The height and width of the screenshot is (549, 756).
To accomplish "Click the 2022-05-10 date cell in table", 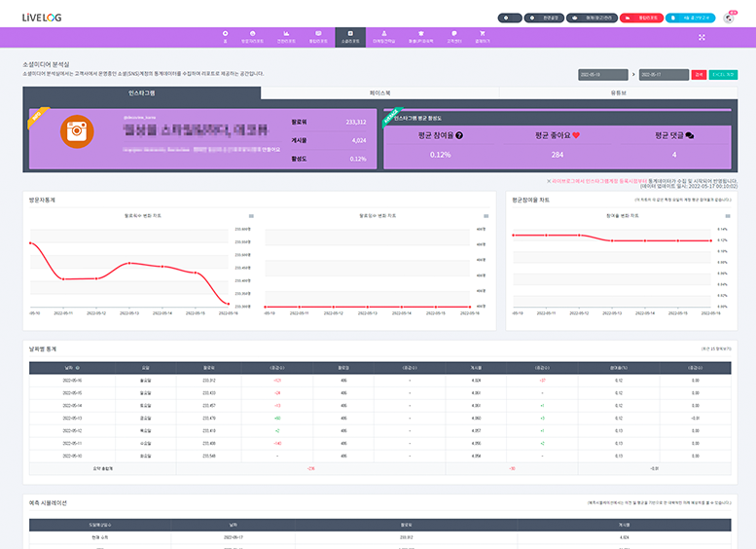I will [72, 456].
